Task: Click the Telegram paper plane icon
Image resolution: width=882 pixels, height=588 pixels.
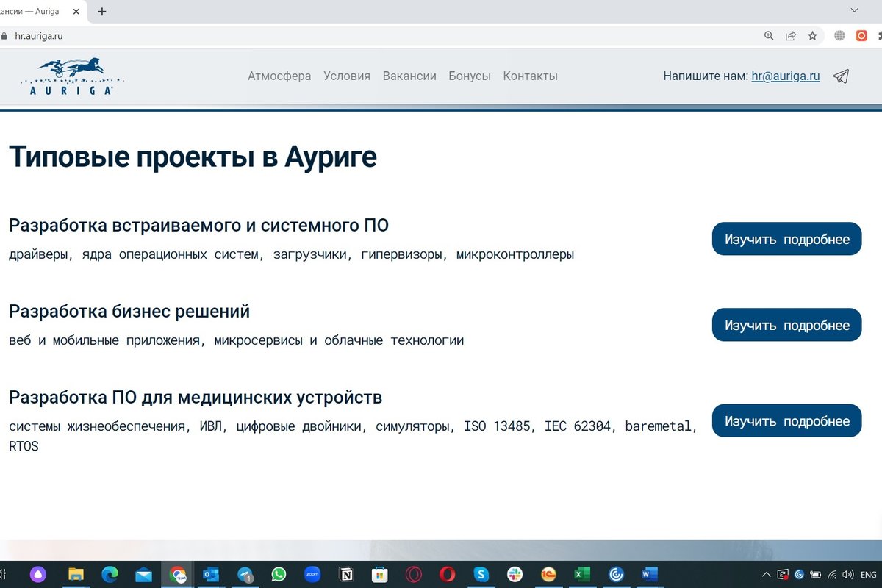Action: (x=841, y=76)
